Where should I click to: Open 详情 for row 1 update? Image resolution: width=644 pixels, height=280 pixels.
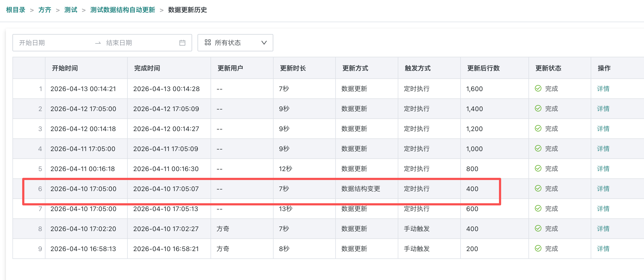(603, 89)
